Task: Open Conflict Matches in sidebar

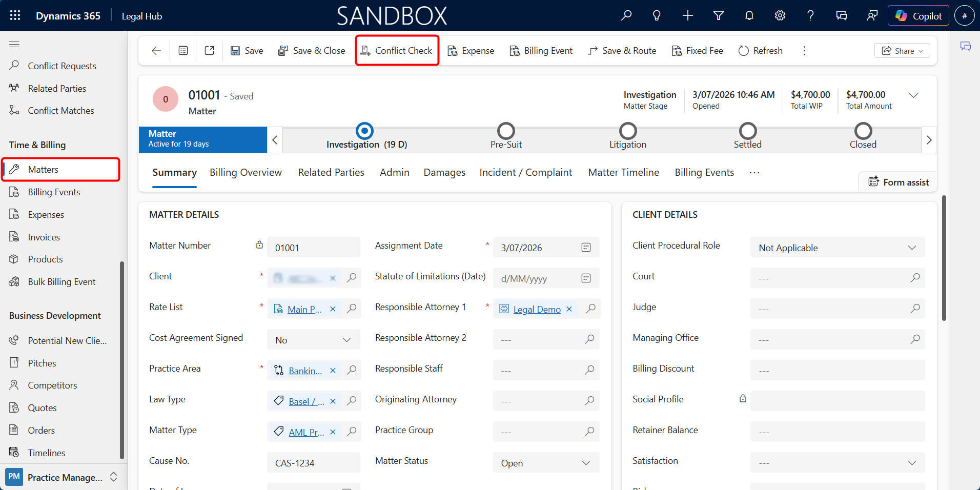Action: (62, 110)
